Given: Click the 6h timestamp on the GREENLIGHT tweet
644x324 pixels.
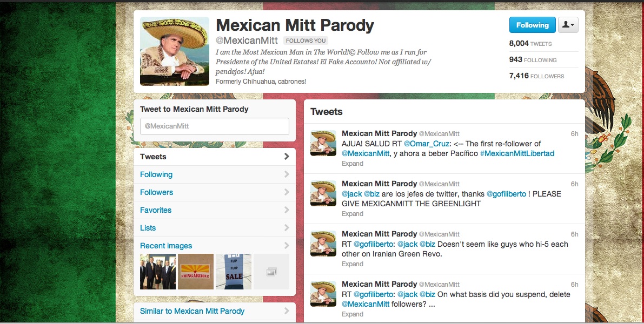Looking at the screenshot, I should tap(574, 184).
